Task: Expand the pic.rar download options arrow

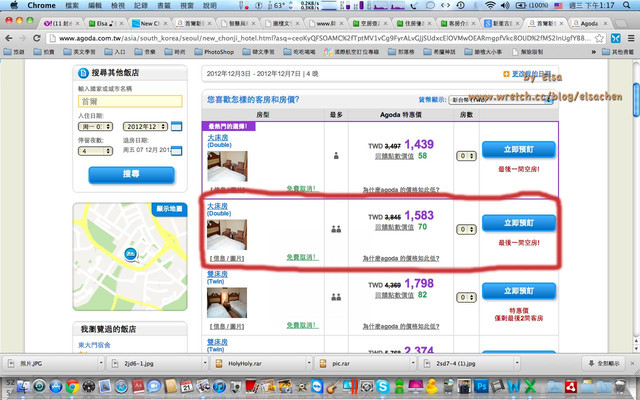Action: point(413,363)
